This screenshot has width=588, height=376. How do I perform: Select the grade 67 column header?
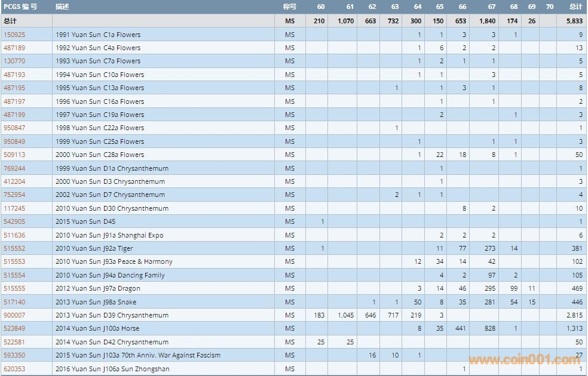tap(491, 7)
